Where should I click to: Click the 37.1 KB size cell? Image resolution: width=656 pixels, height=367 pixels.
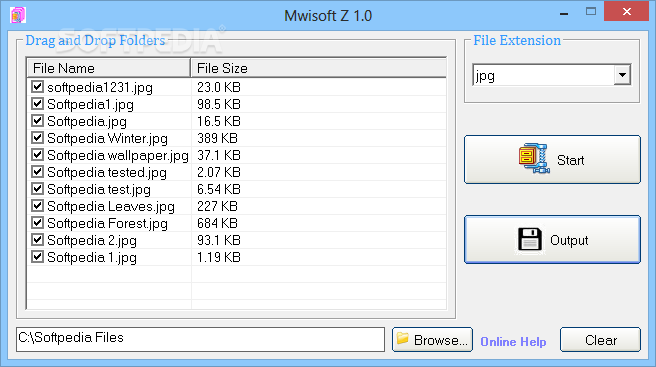[x=219, y=155]
